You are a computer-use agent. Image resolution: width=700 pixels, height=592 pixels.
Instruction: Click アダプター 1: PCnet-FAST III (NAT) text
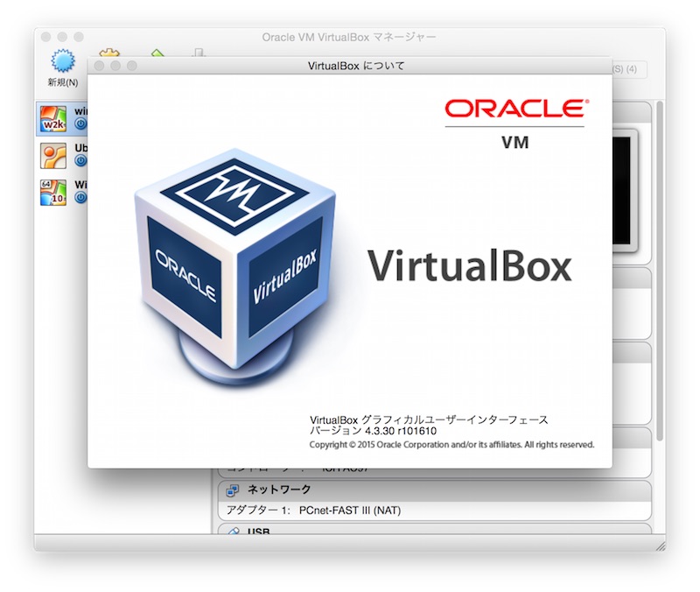[313, 511]
